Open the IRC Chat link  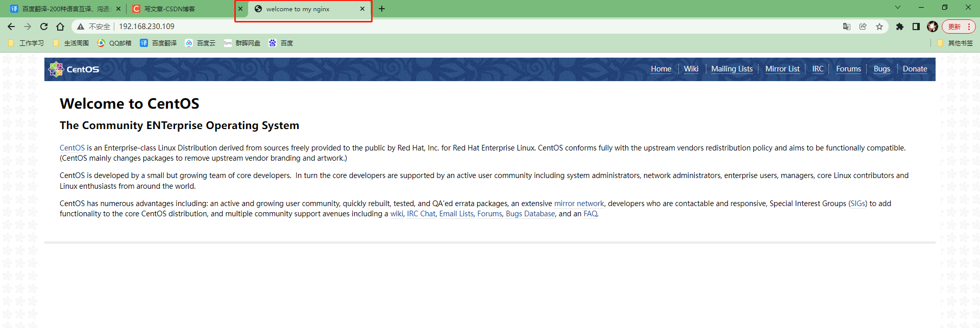pyautogui.click(x=421, y=214)
